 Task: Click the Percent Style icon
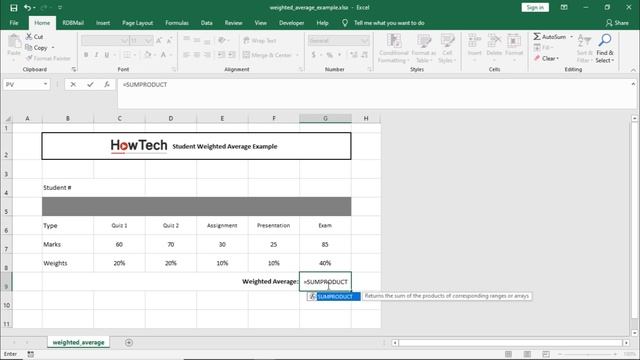tap(329, 55)
